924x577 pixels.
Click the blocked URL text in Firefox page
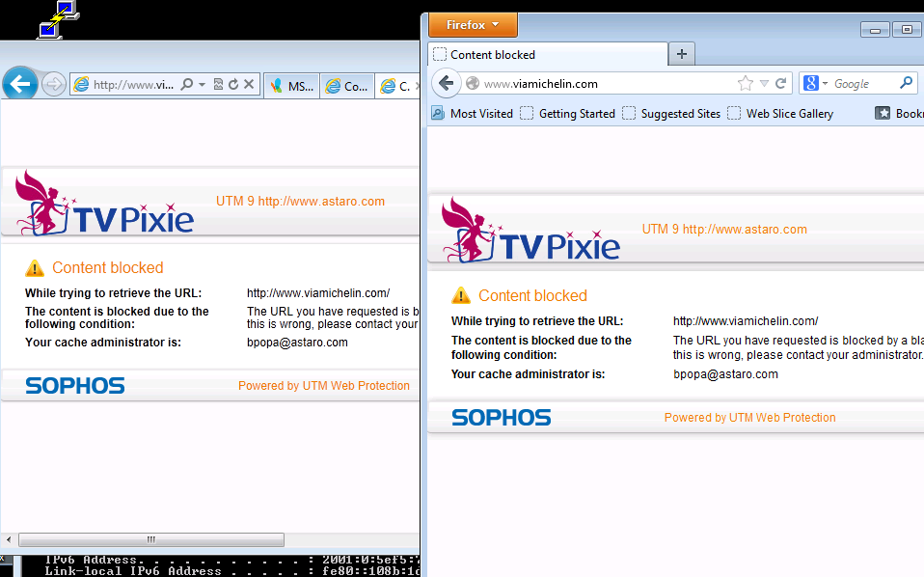coord(746,321)
